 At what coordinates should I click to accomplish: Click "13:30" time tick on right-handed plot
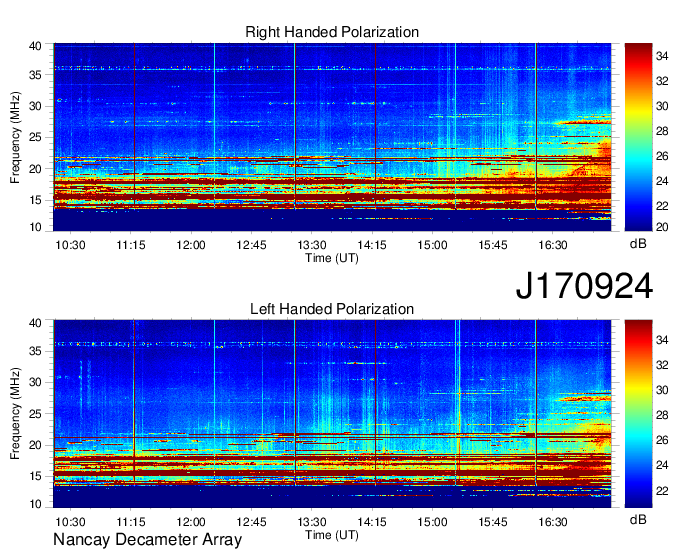point(311,245)
